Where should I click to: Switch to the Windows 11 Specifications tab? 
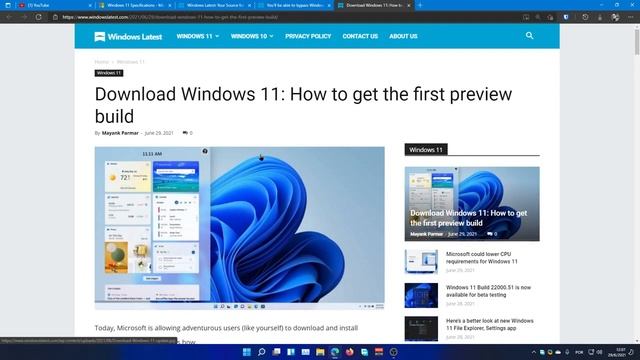click(x=135, y=5)
